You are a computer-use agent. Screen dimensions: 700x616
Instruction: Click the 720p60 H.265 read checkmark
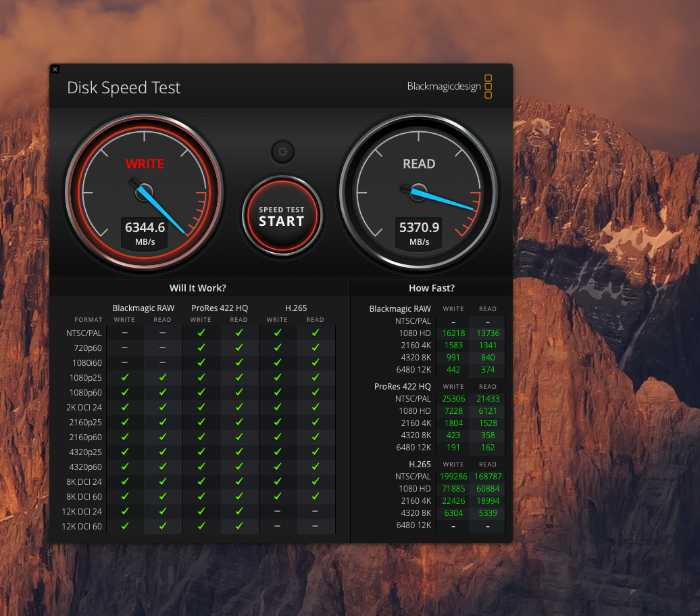pyautogui.click(x=315, y=348)
